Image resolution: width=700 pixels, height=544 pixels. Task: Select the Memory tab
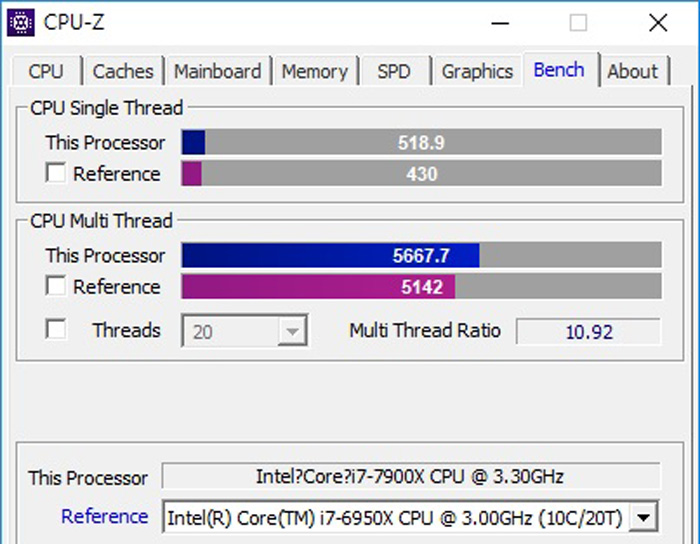point(315,71)
